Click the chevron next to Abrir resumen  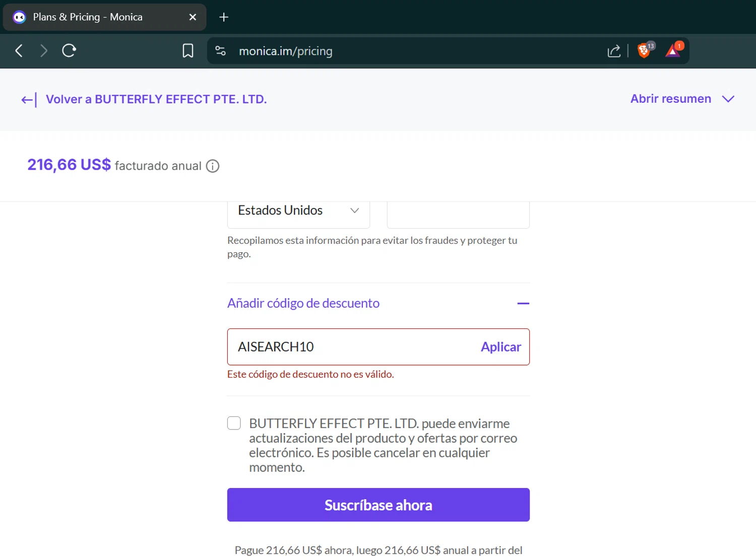[x=728, y=99]
